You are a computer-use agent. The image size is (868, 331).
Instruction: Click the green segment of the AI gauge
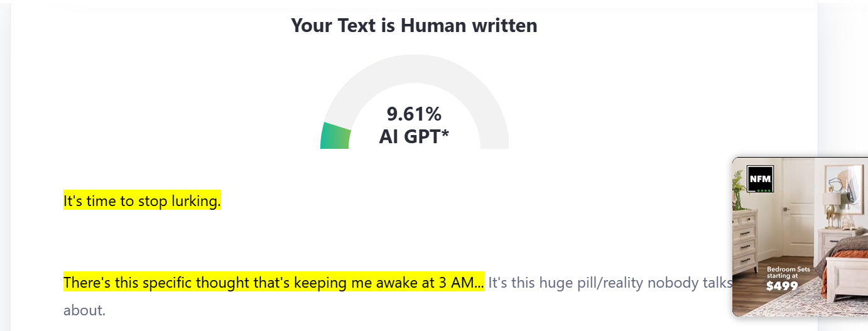pos(335,136)
